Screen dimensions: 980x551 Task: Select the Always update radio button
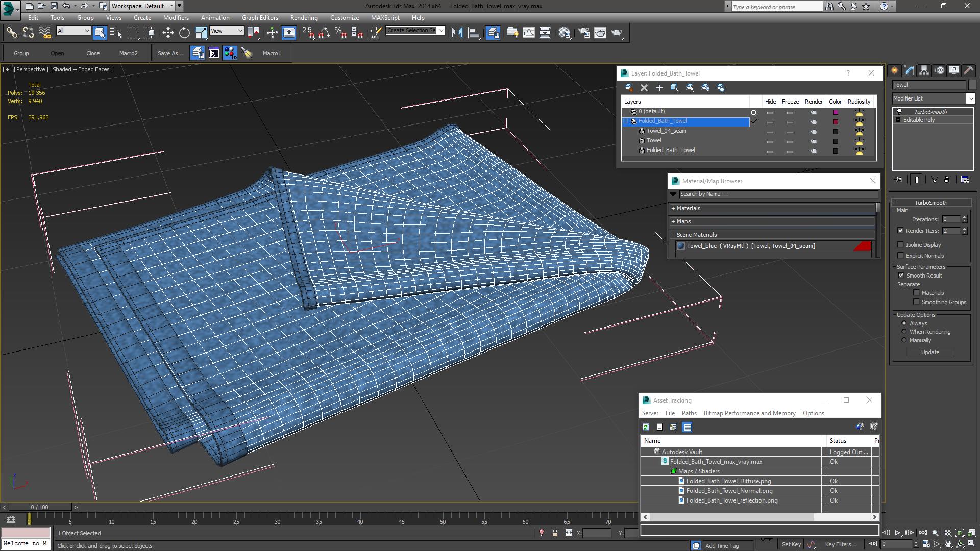coord(904,323)
